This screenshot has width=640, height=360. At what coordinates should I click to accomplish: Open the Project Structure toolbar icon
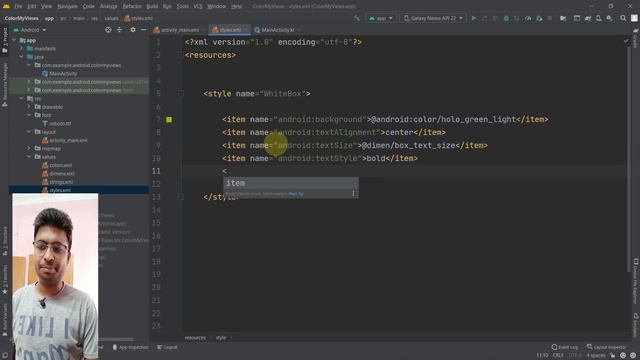pyautogui.click(x=563, y=18)
